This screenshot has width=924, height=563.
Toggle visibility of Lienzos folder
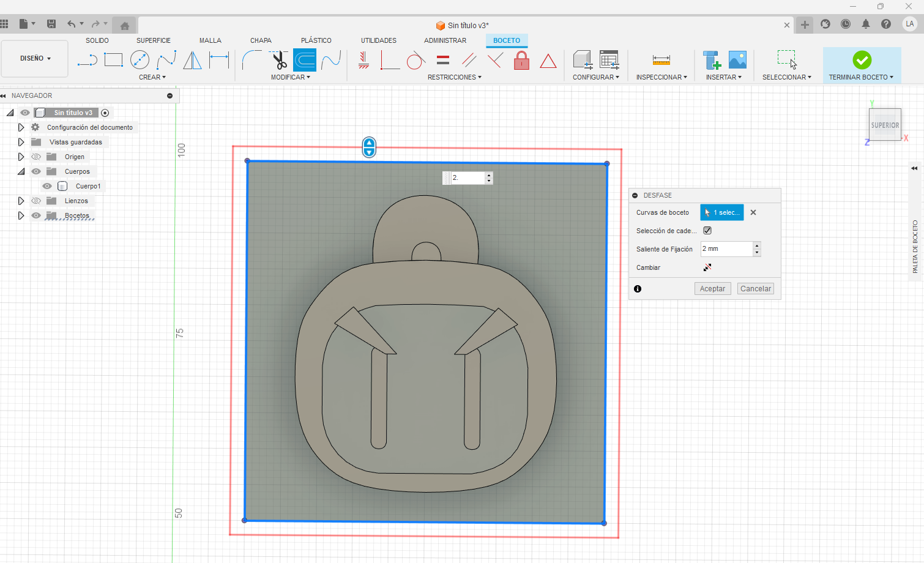[x=36, y=201]
